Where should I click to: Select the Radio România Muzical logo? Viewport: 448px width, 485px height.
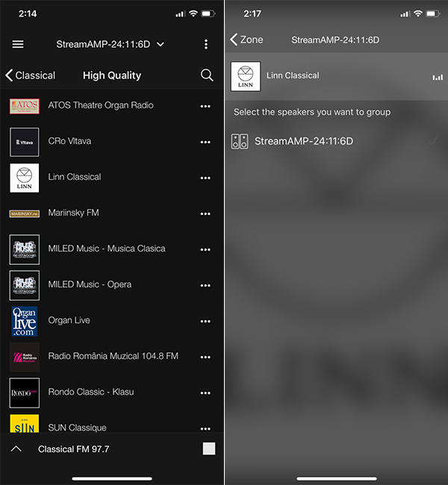[x=25, y=357]
